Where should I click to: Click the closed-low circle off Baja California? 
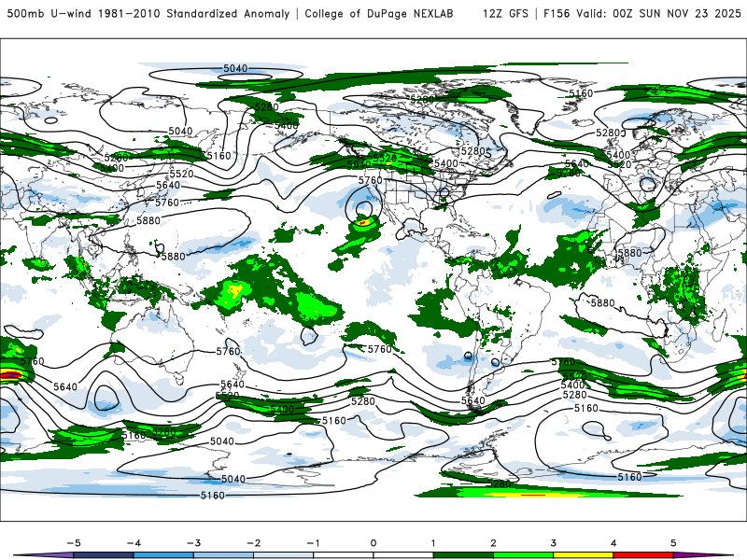point(364,207)
